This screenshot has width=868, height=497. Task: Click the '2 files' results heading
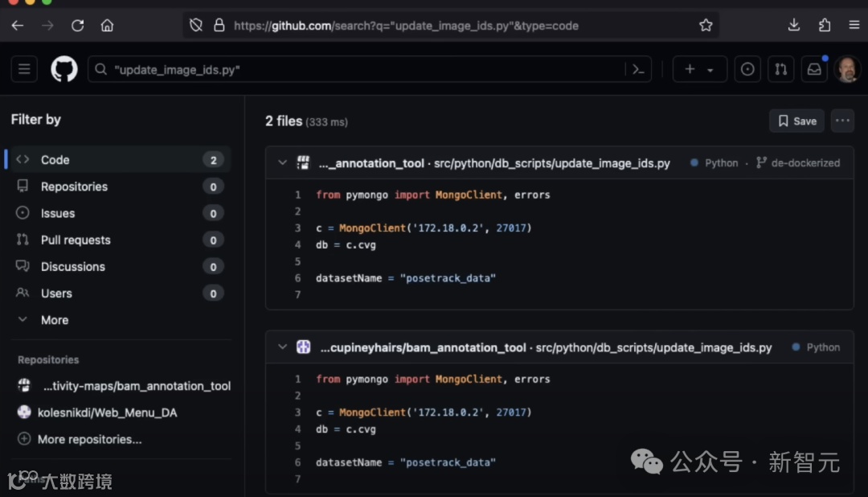point(284,121)
